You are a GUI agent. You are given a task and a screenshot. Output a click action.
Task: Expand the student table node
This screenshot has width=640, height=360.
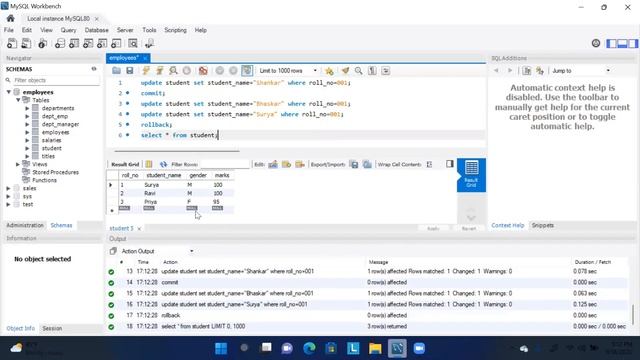[x=27, y=148]
